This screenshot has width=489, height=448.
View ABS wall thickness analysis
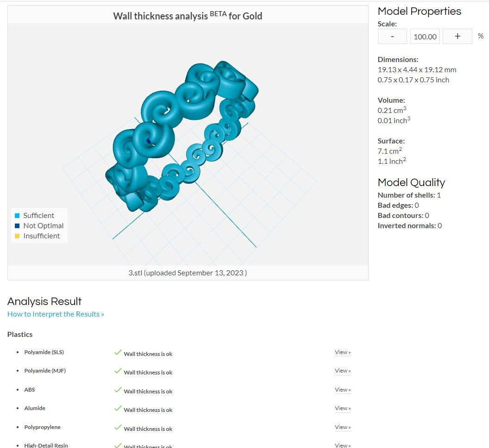(x=343, y=390)
